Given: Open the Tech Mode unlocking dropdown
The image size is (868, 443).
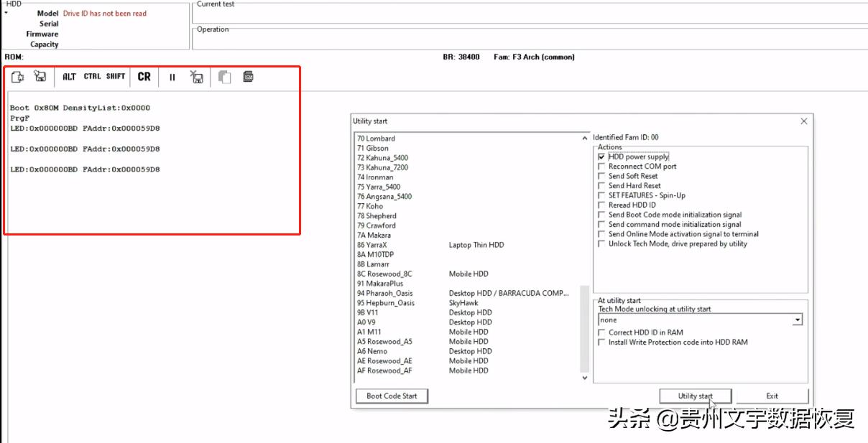Looking at the screenshot, I should 798,320.
